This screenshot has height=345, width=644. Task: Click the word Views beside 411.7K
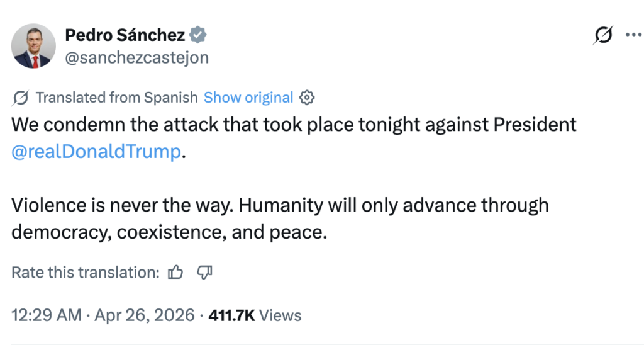click(280, 315)
